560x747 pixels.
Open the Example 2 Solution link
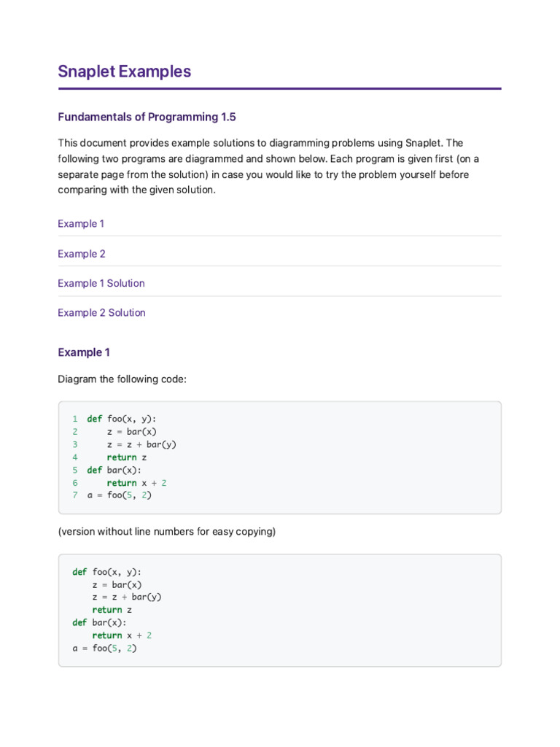pos(101,313)
